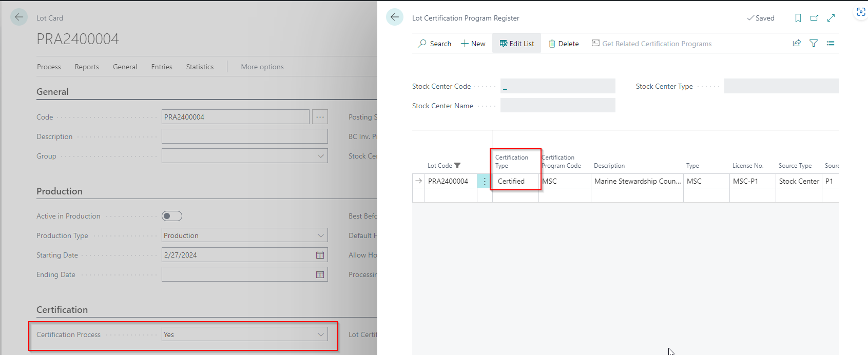
Task: Click the Delete button
Action: coord(564,44)
